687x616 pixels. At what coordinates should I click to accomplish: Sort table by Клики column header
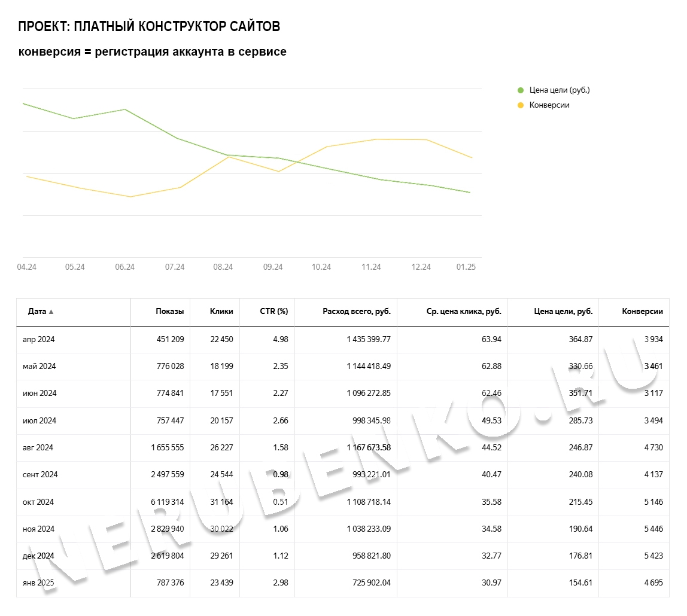pos(221,312)
